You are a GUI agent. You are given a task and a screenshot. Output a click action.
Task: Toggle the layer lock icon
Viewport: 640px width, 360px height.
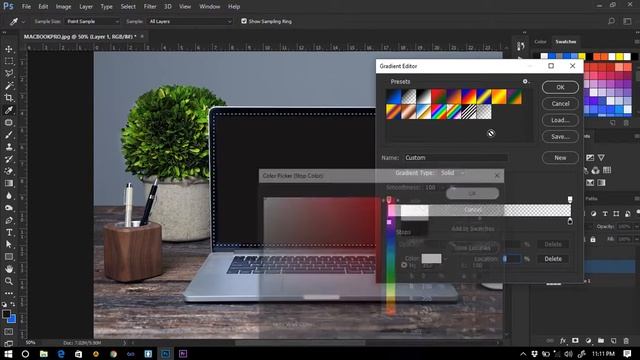593,240
